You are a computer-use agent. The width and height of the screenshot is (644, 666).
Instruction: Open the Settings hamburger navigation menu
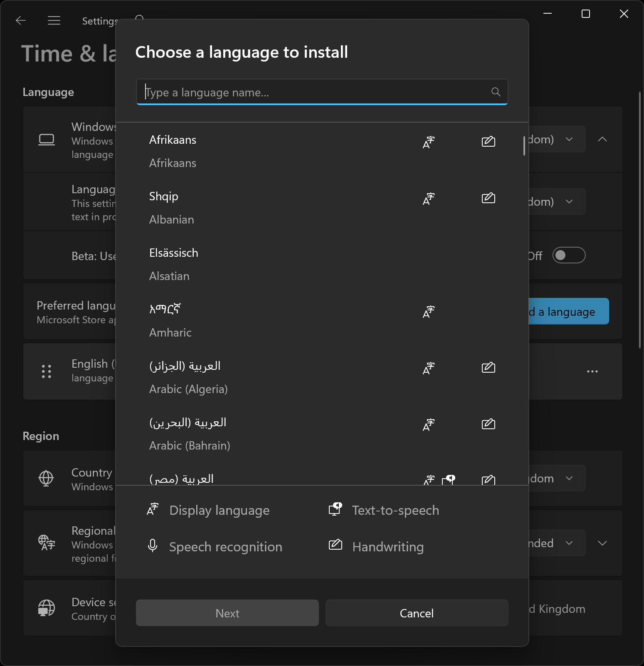pyautogui.click(x=54, y=20)
